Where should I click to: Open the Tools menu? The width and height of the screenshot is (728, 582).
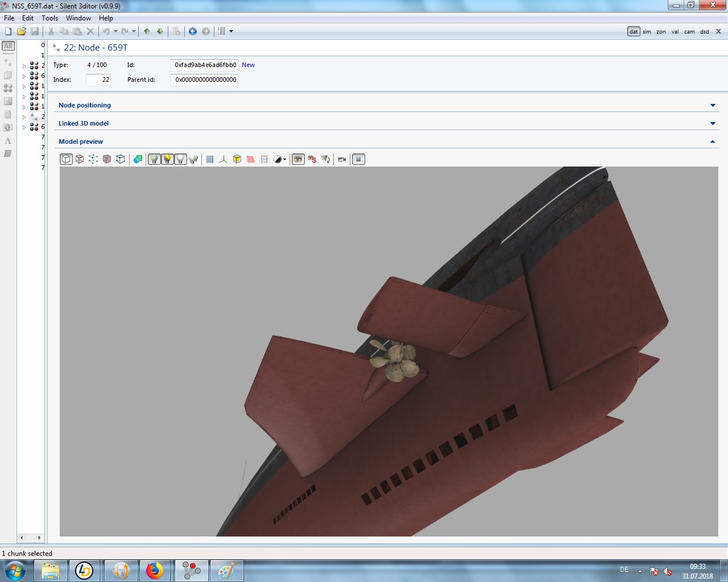pos(49,18)
